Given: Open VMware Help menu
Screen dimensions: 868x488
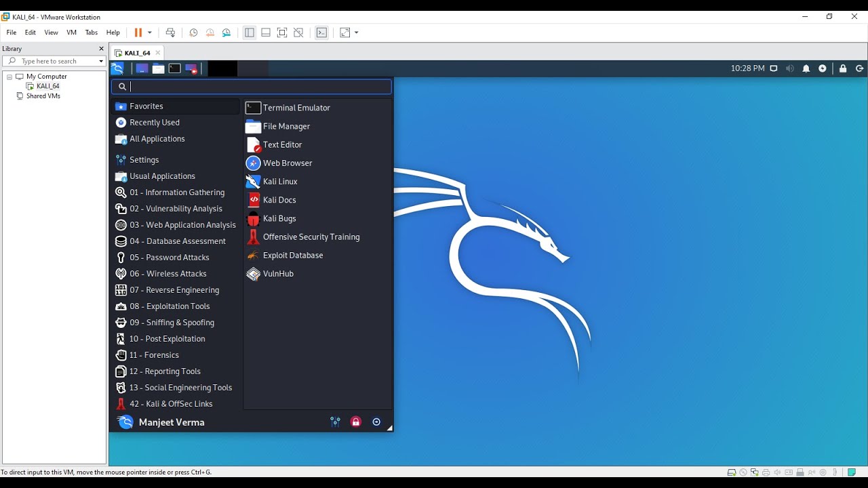Looking at the screenshot, I should pyautogui.click(x=113, y=33).
